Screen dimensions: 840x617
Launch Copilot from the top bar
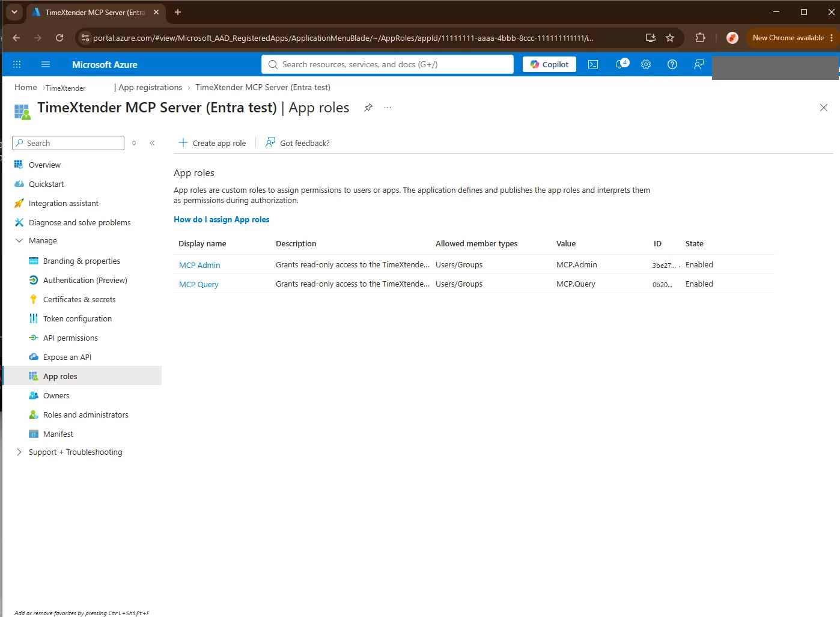tap(549, 64)
